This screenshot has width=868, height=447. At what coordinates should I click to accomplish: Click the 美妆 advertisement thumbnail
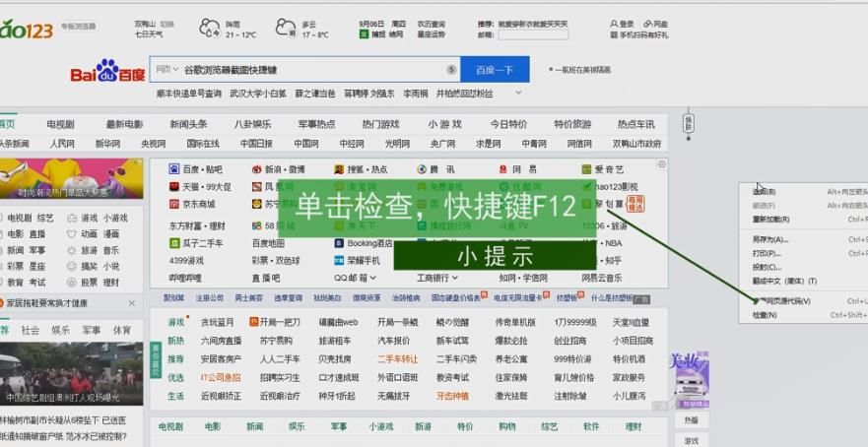pyautogui.click(x=690, y=379)
